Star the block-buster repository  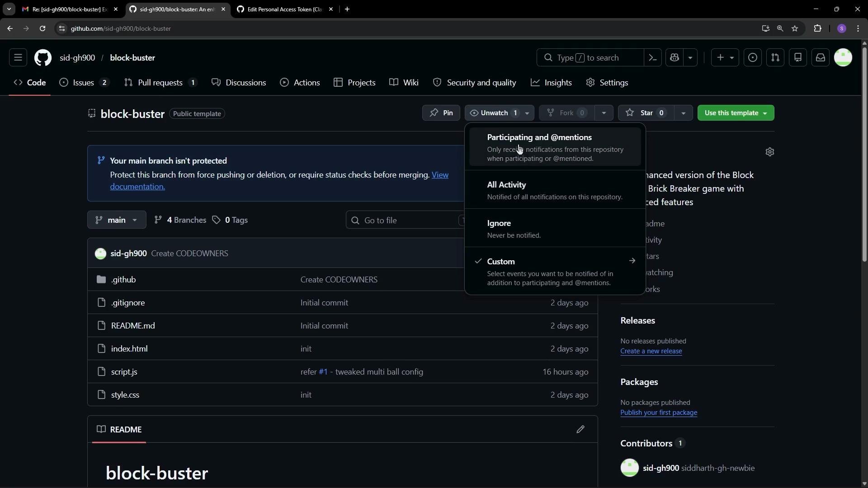point(646,113)
